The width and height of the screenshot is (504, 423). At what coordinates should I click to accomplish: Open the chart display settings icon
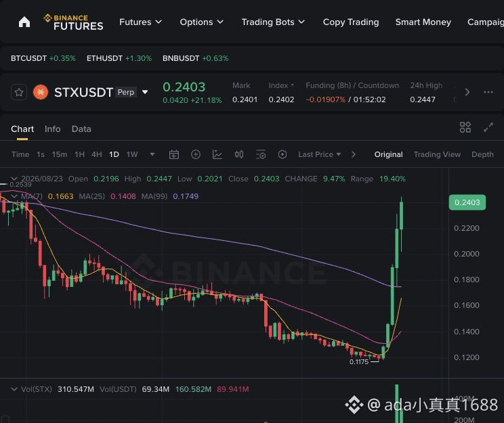pos(261,154)
